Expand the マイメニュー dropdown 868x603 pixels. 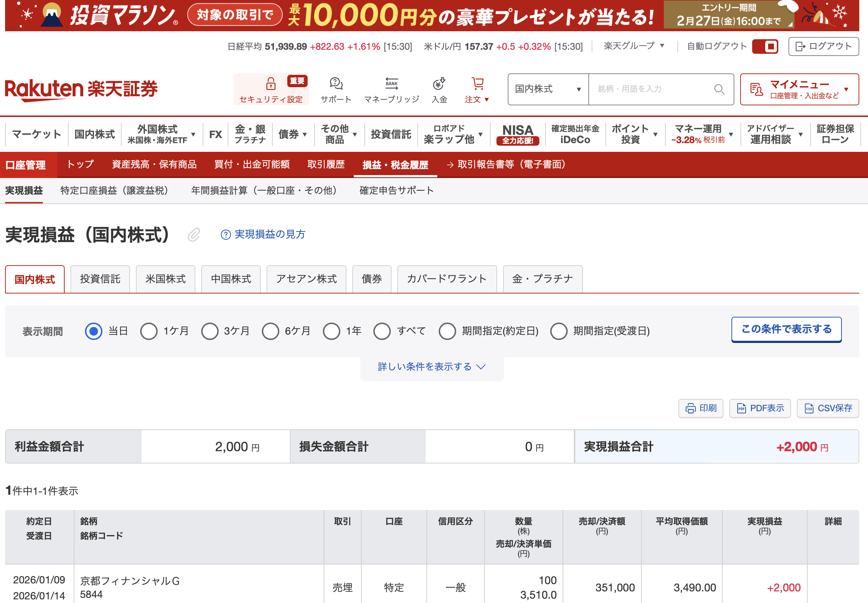pyautogui.click(x=799, y=89)
